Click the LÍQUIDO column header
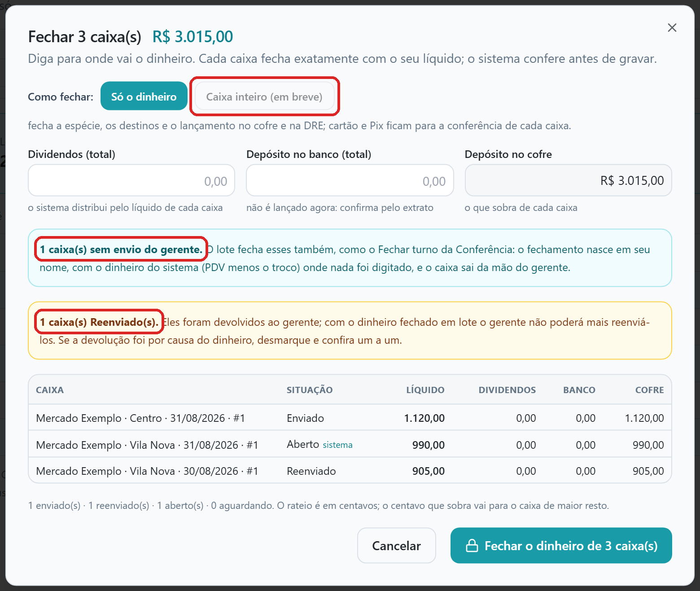Viewport: 700px width, 591px height. point(425,390)
